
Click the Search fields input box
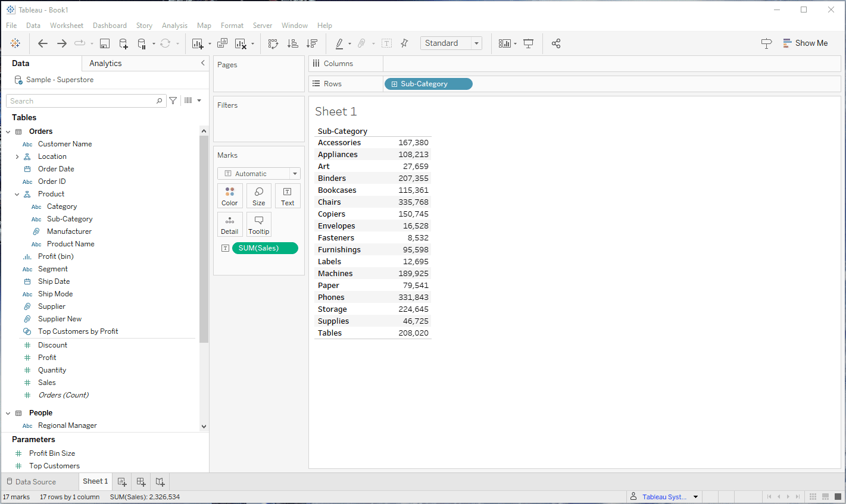(x=81, y=101)
